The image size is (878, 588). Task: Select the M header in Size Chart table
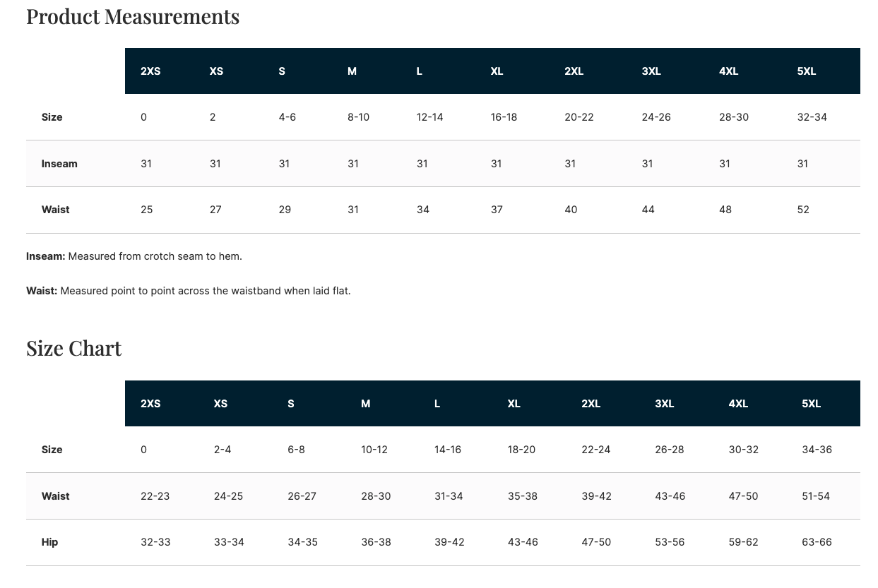tap(365, 404)
